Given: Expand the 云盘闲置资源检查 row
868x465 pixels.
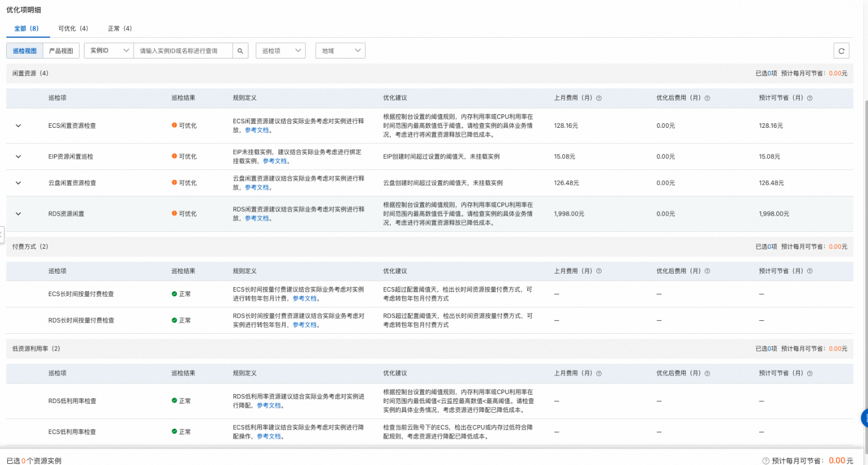Looking at the screenshot, I should point(18,183).
